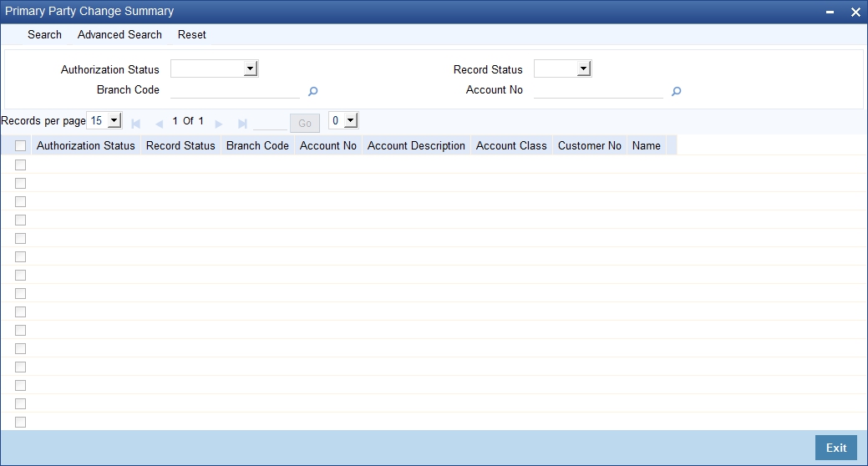This screenshot has height=466, width=868.
Task: Tick the select-all checkbox in the table header
Action: [x=21, y=145]
